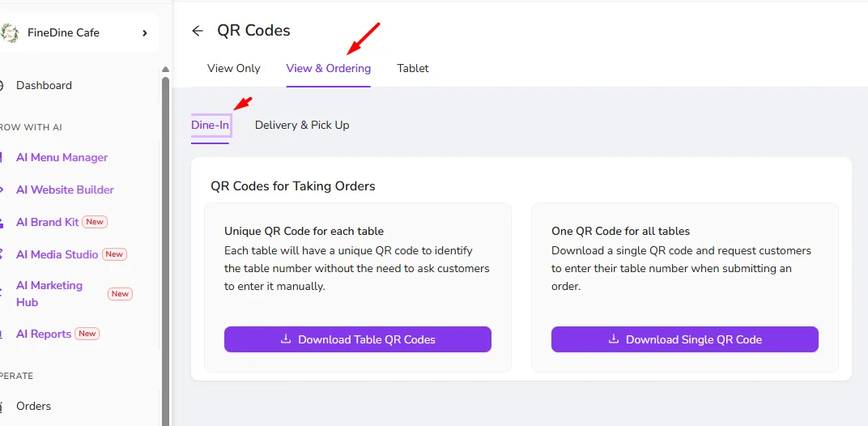The height and width of the screenshot is (426, 868).
Task: Click the FineDine Cafe logo icon
Action: (10, 32)
